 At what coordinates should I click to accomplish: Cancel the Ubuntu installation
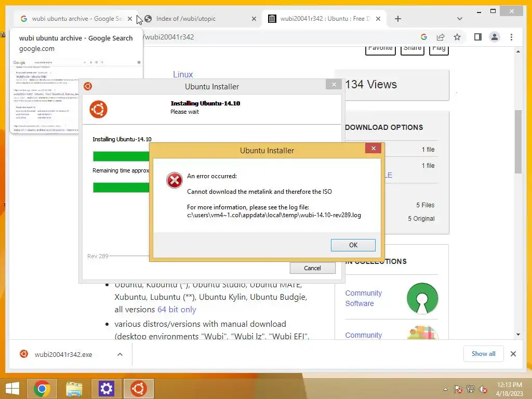(312, 268)
